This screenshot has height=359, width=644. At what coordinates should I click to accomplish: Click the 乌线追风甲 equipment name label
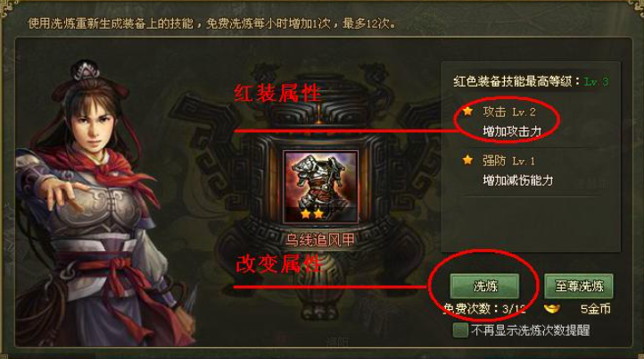[x=320, y=240]
